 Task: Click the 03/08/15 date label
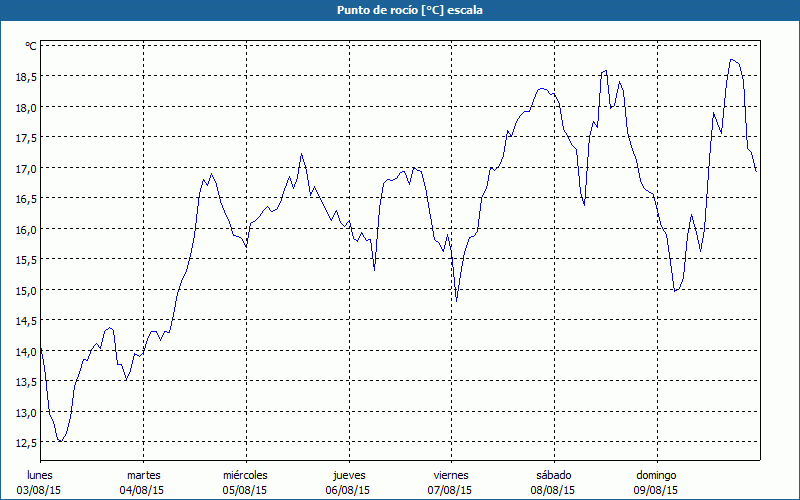point(40,490)
